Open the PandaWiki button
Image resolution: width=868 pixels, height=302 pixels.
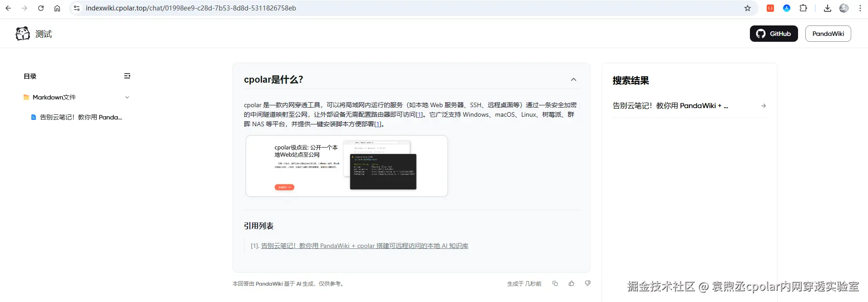pyautogui.click(x=828, y=34)
